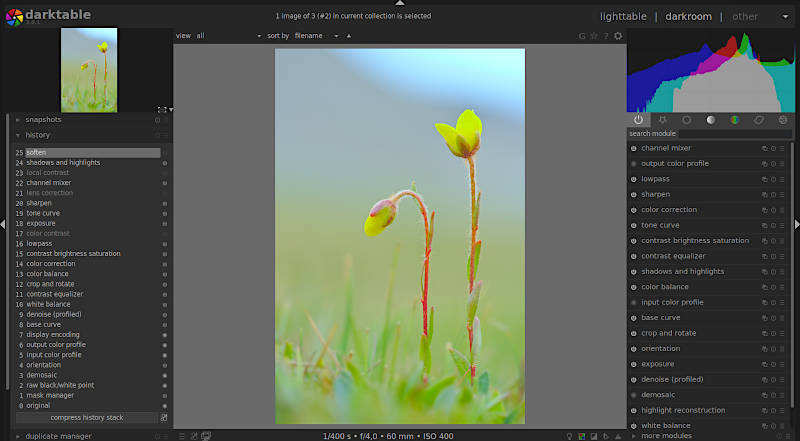The image size is (800, 441).
Task: Open quick styles icon in bottom bar
Action: 194,436
